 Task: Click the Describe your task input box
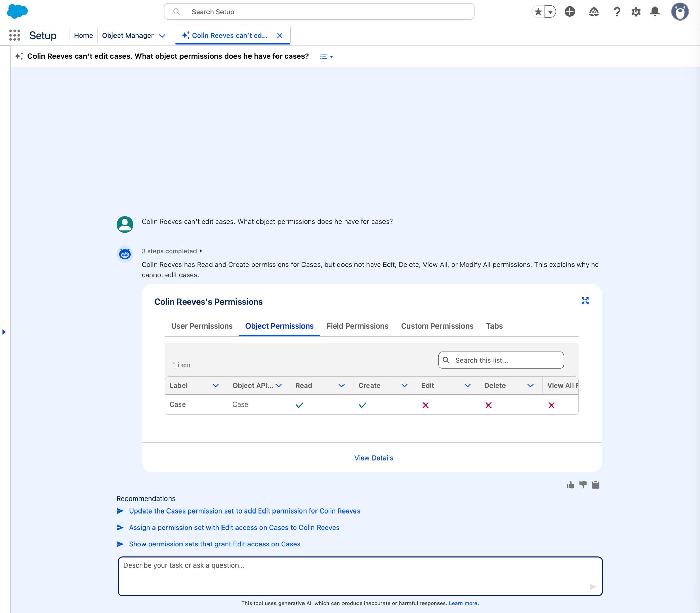coord(360,576)
